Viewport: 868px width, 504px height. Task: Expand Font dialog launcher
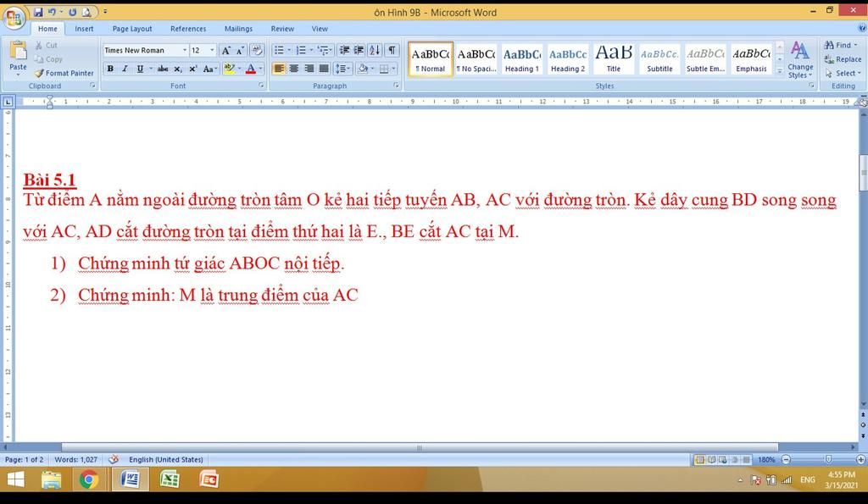point(261,86)
